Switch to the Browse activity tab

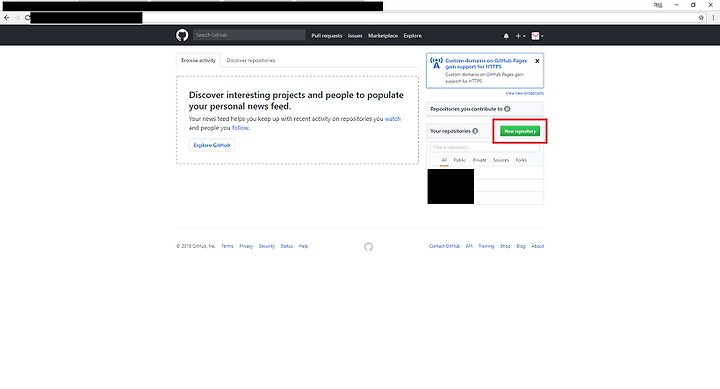[x=198, y=60]
